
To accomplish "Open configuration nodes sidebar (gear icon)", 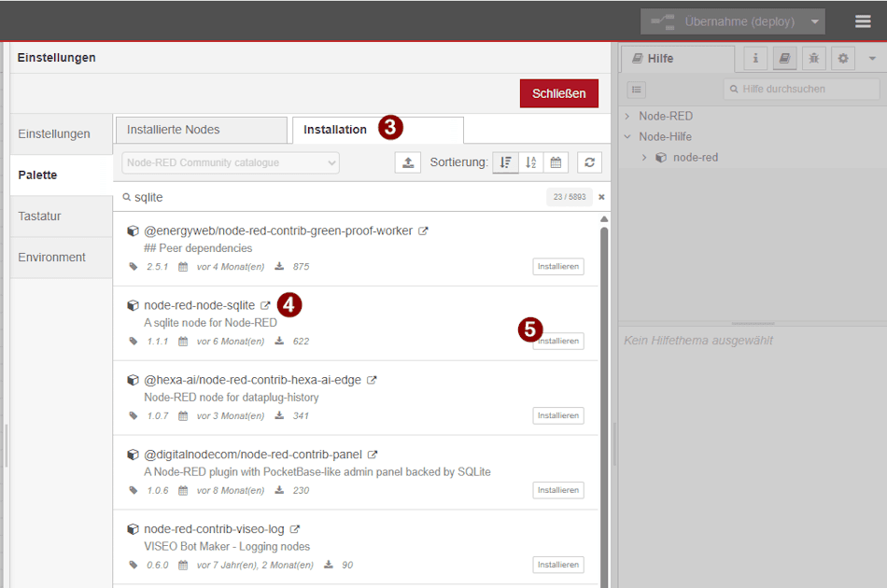I will (x=842, y=57).
